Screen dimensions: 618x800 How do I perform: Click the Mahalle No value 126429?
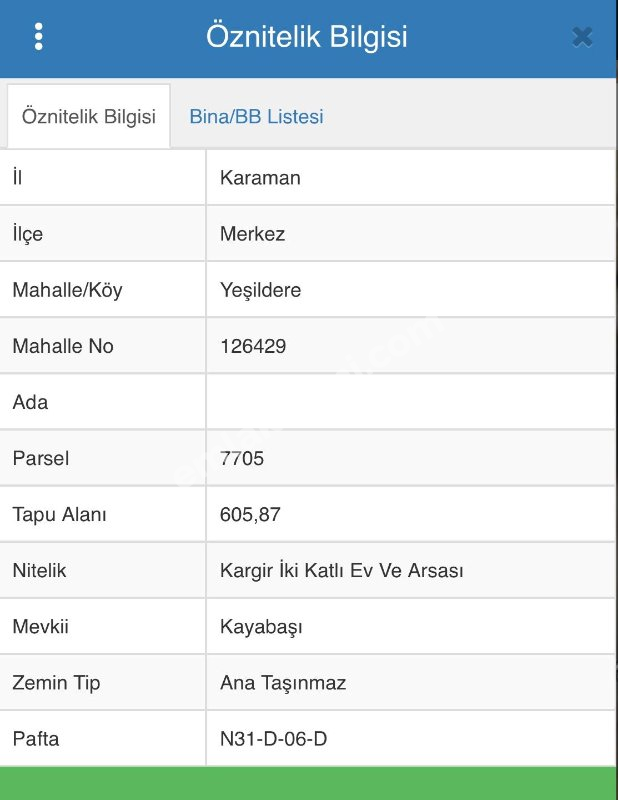(x=253, y=346)
